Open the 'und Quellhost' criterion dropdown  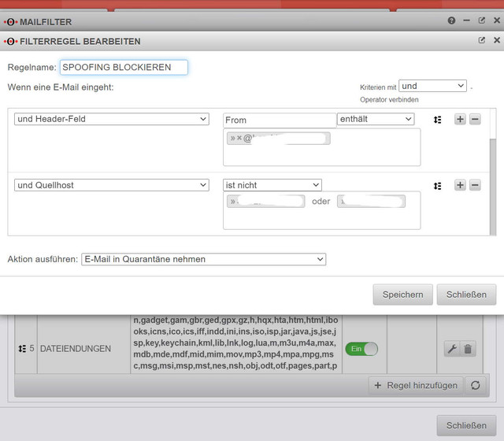click(112, 185)
